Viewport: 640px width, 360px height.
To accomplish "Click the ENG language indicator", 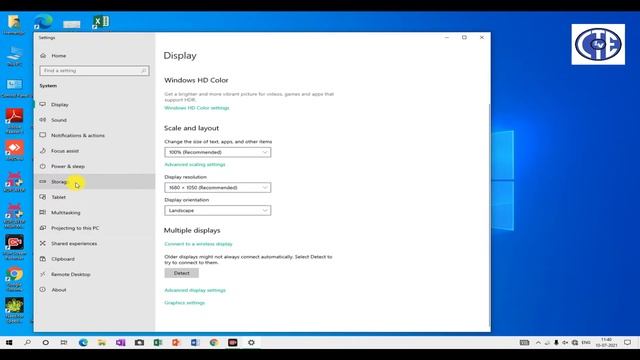I will 586,342.
